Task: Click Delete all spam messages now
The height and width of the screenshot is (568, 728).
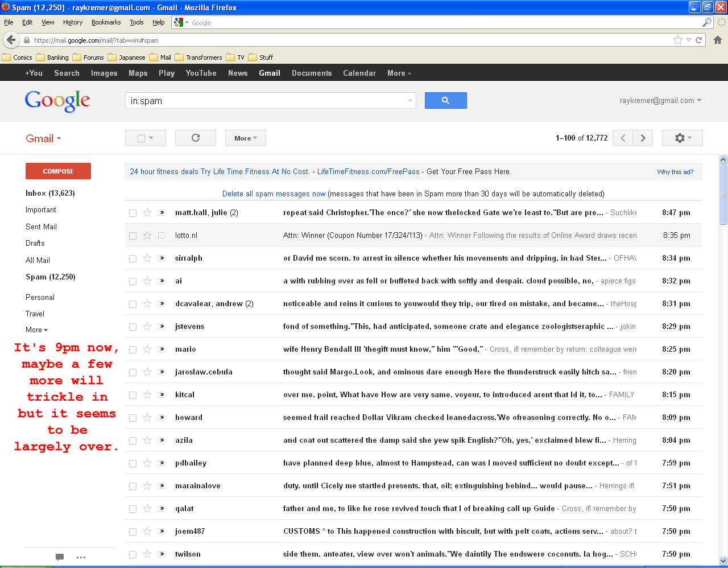Action: pyautogui.click(x=274, y=194)
